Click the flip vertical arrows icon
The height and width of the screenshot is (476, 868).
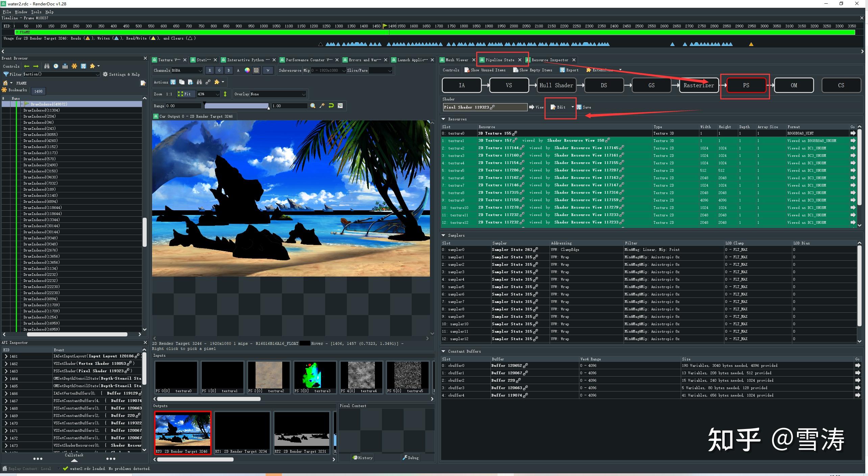(x=225, y=94)
